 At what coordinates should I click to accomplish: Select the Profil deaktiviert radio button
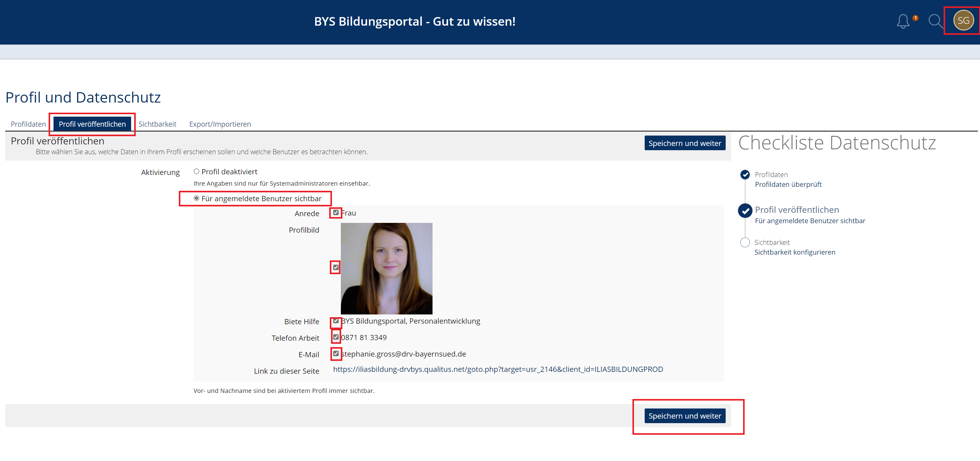[x=196, y=171]
